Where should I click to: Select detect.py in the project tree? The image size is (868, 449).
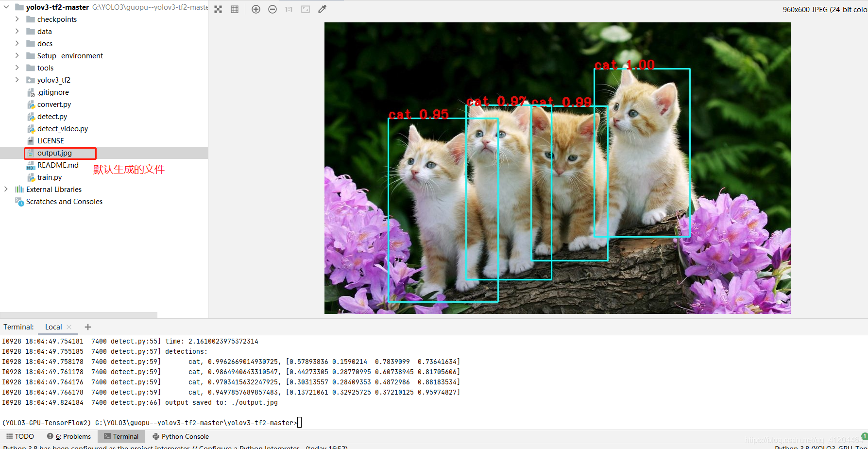pos(51,116)
